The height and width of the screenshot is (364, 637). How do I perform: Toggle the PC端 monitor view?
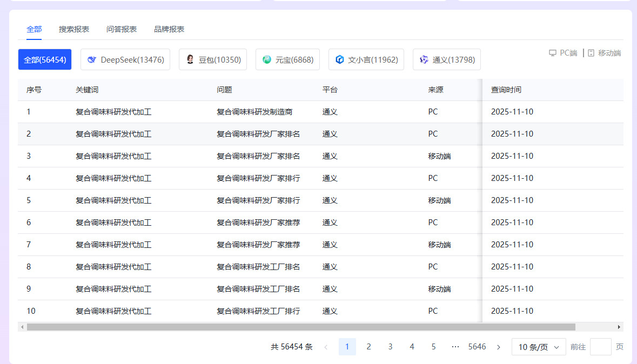click(x=563, y=53)
